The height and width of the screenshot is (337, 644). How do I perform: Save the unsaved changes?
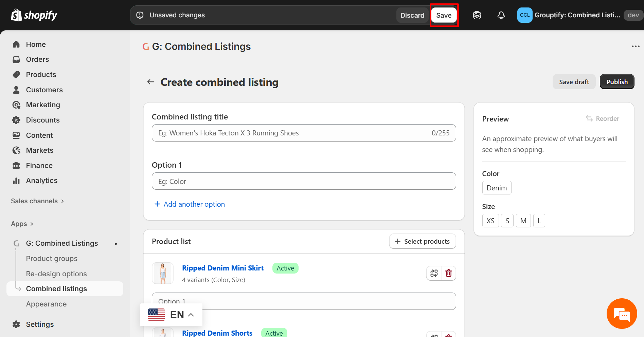click(444, 15)
